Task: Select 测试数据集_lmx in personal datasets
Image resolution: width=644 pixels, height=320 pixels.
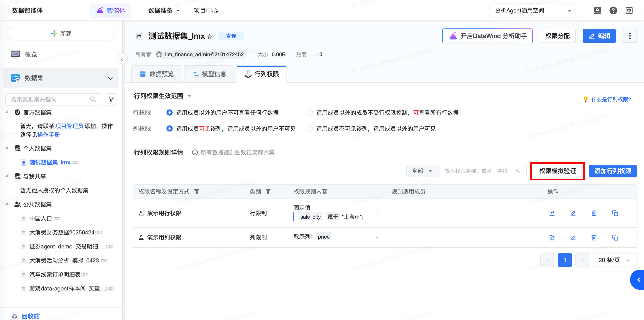Action: [50, 162]
